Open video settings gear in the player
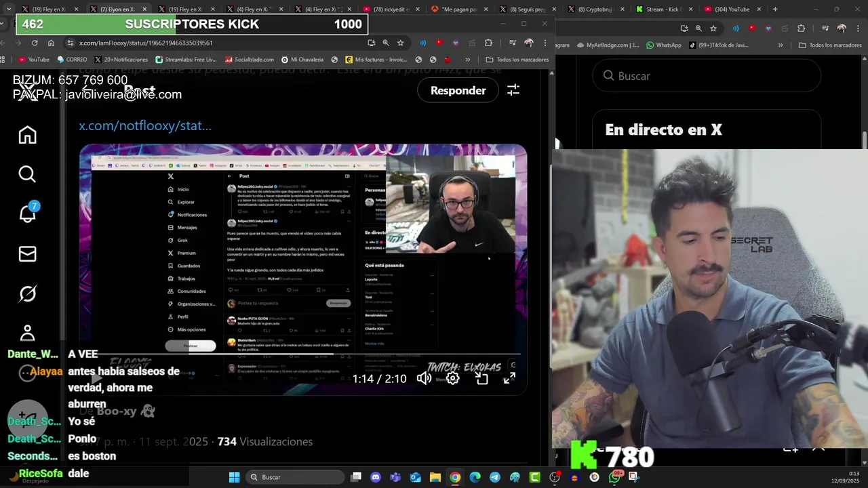 452,378
